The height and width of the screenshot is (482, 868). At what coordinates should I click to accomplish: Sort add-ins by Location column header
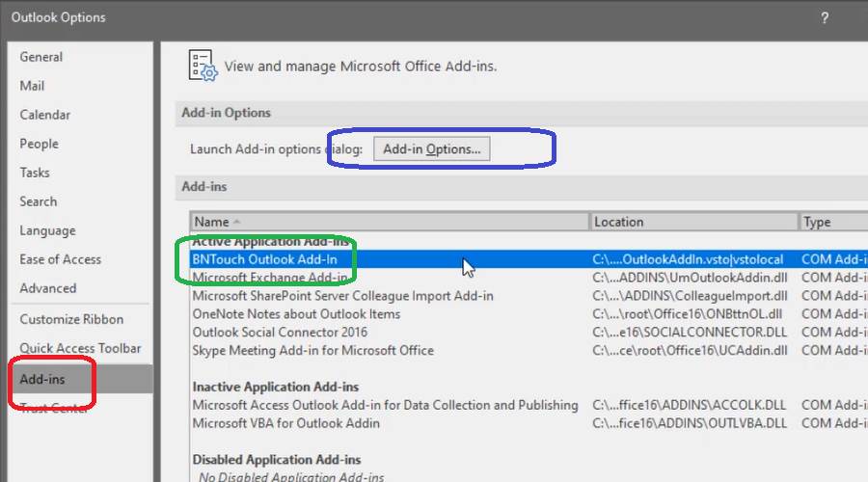[694, 222]
